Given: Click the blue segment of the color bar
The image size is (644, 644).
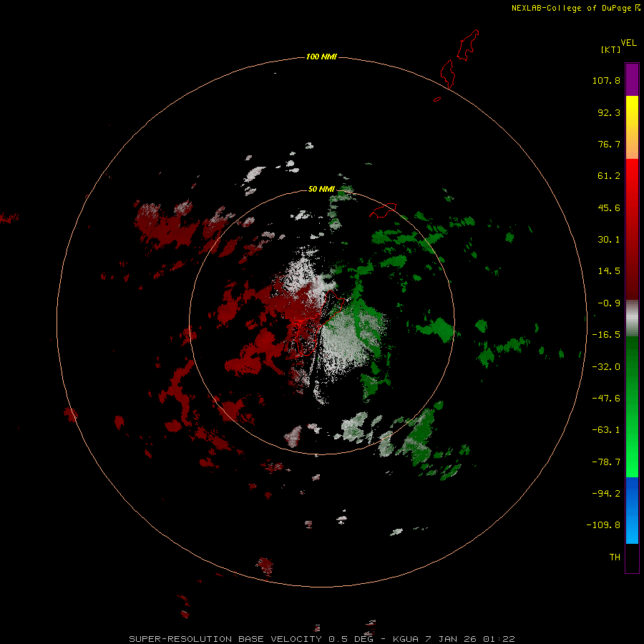Looking at the screenshot, I should coord(632,510).
